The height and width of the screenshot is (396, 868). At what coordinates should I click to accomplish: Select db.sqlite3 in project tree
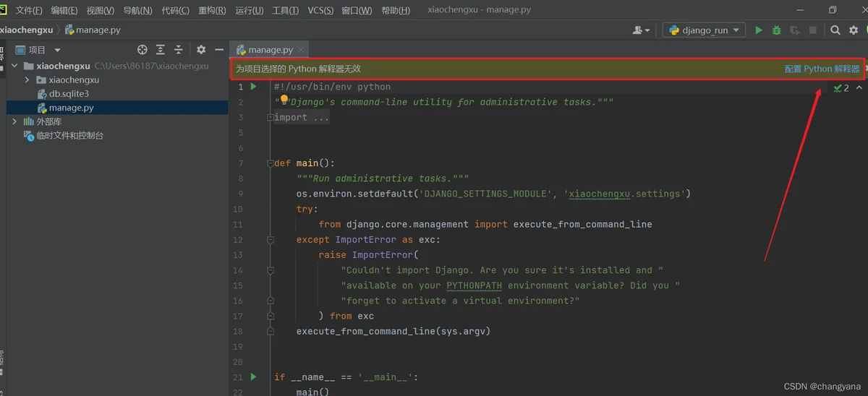[69, 94]
